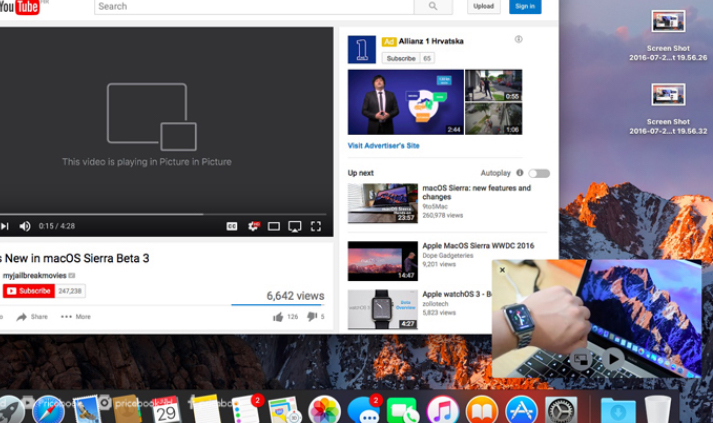Select Screen Shot 19.56.26 desktop file
The image size is (713, 423).
coord(668,35)
